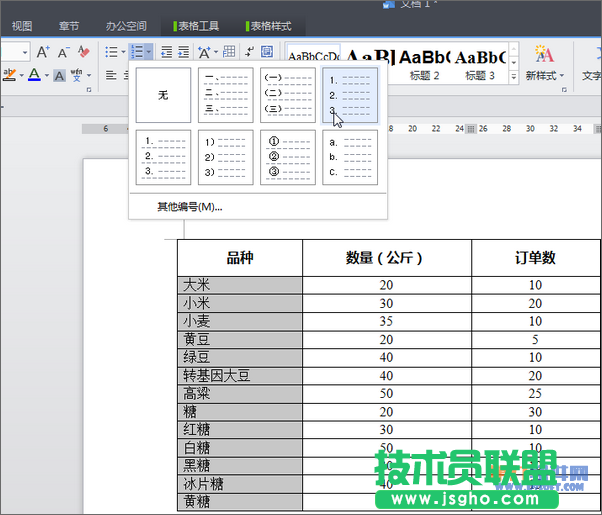The image size is (602, 515).
Task: Open phonetic guide dropdown arrow
Action: point(89,75)
